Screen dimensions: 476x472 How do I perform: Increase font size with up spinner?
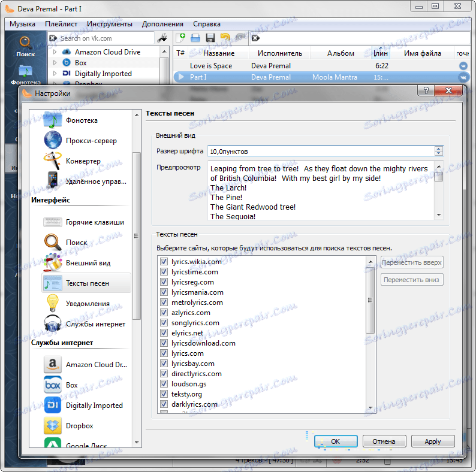(439, 149)
